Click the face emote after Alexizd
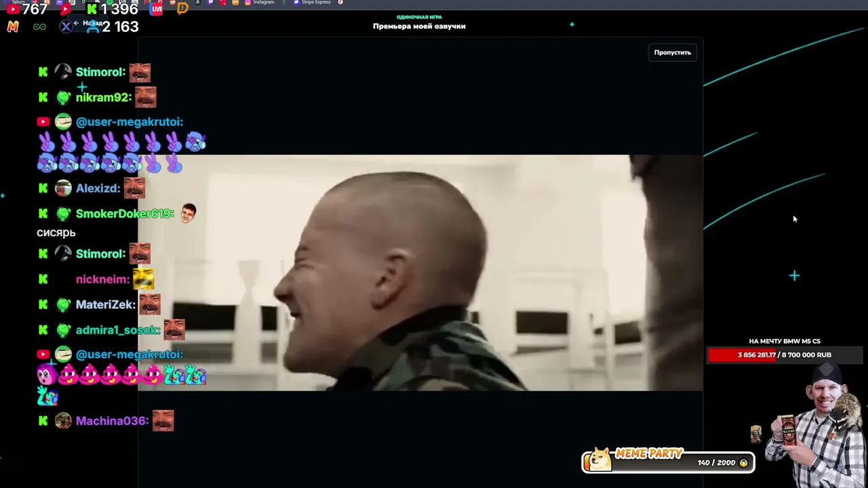The height and width of the screenshot is (488, 868). click(134, 188)
